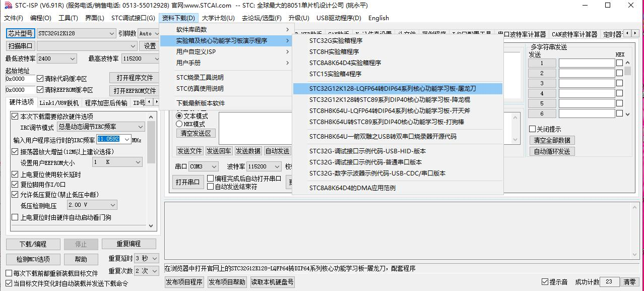This screenshot has height=291, width=644.
Task: Toggle 本次下载需要修改硬件选项 checkbox
Action: (15, 116)
